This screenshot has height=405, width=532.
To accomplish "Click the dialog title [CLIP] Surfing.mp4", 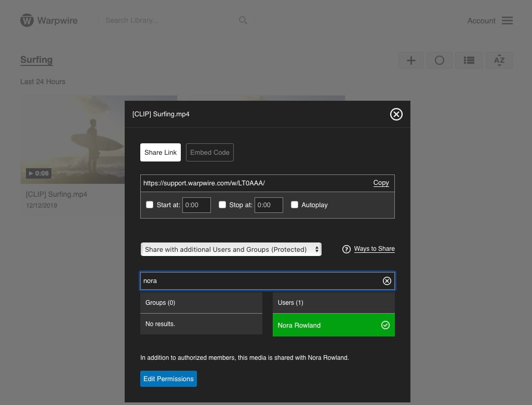I will 161,114.
